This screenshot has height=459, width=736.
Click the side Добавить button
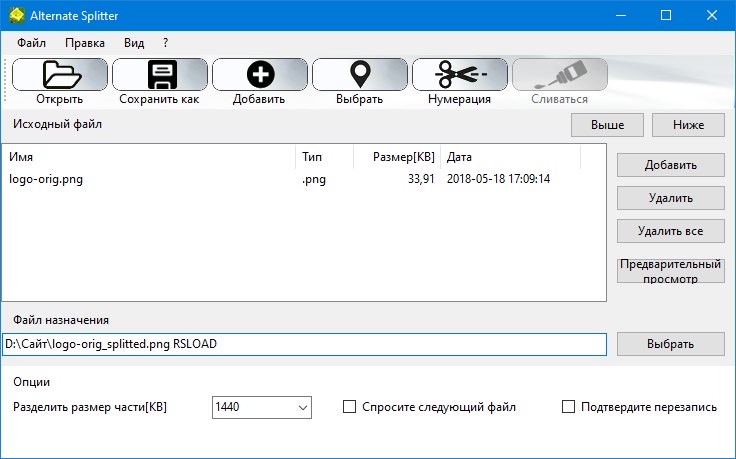[x=671, y=165]
